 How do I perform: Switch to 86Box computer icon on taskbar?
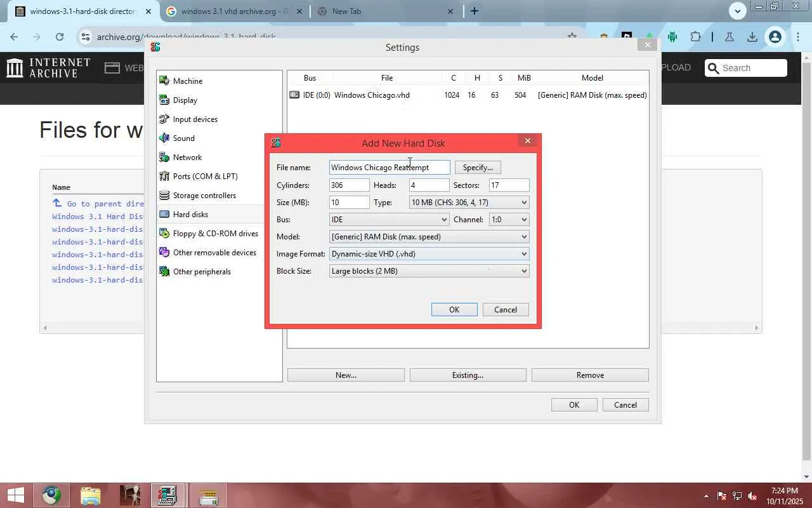click(x=167, y=495)
